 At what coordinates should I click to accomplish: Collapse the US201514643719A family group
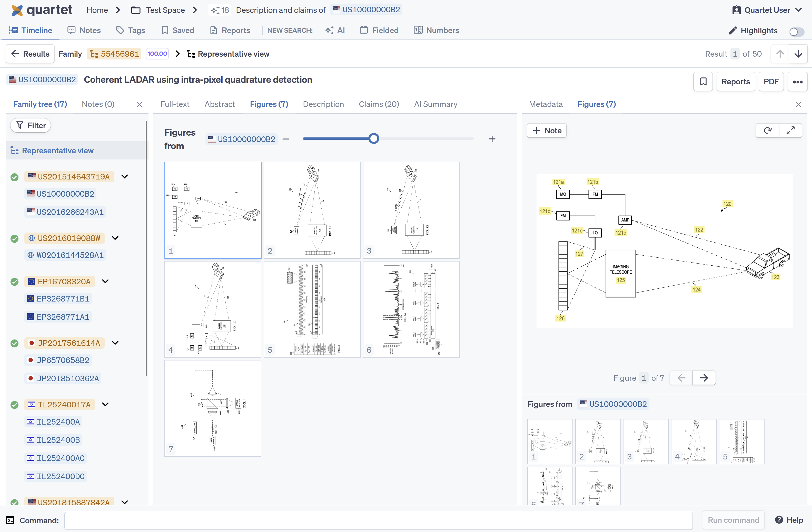(x=125, y=176)
